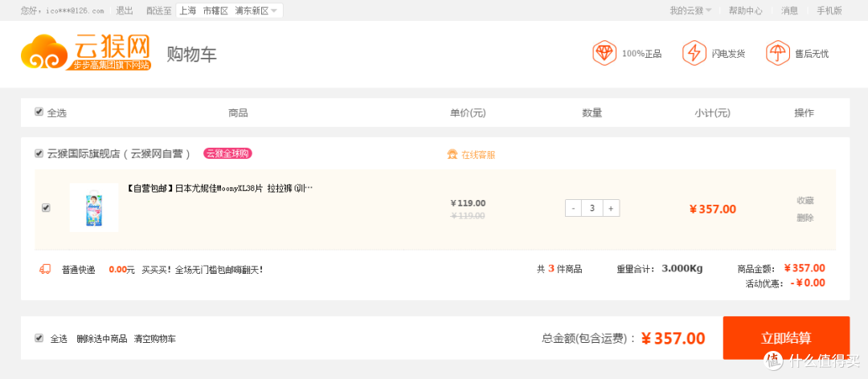The height and width of the screenshot is (379, 868).
Task: Click the 云猴网 cloud logo
Action: click(86, 52)
